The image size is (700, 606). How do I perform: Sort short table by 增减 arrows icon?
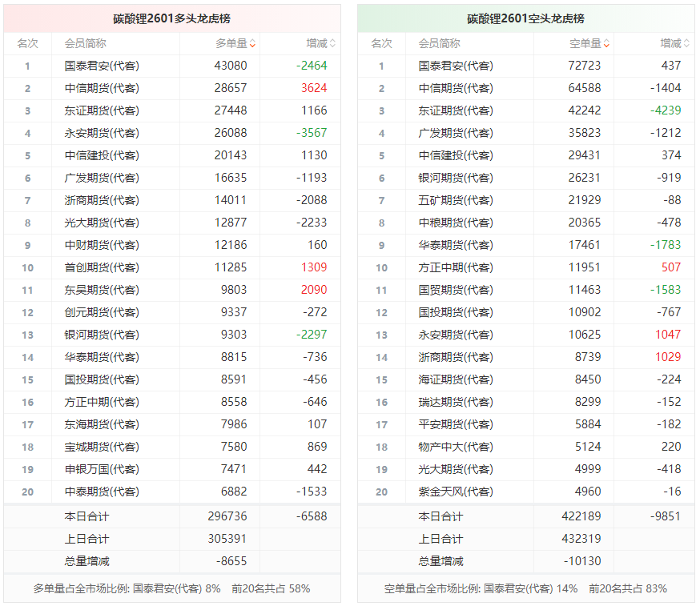tap(686, 44)
